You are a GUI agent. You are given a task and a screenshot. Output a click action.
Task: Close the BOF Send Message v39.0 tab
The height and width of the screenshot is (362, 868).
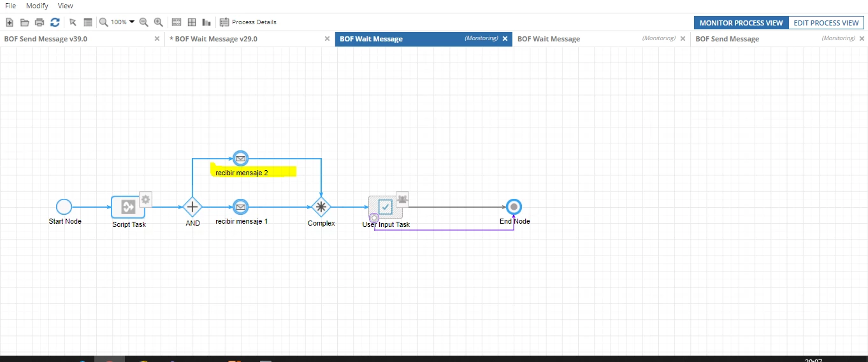[x=157, y=38]
